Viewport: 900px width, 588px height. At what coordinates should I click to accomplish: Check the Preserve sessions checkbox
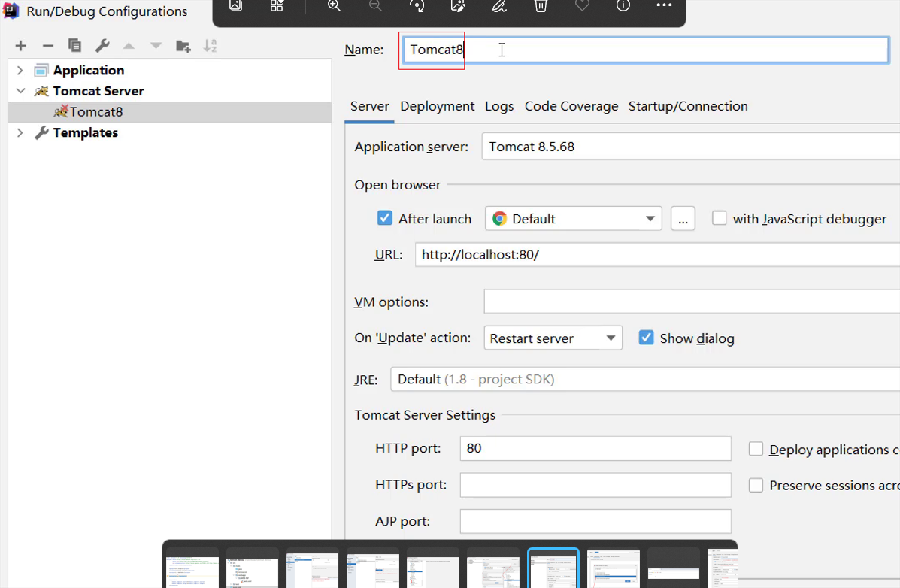click(x=756, y=485)
